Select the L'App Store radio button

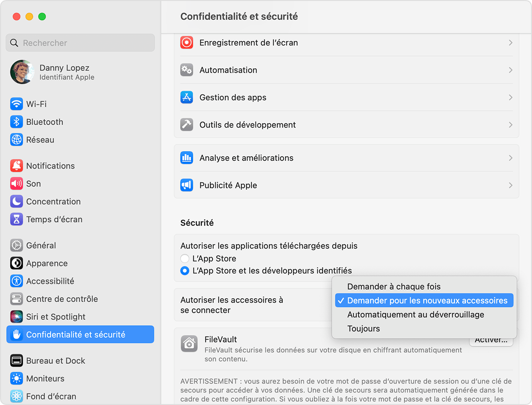tap(185, 258)
